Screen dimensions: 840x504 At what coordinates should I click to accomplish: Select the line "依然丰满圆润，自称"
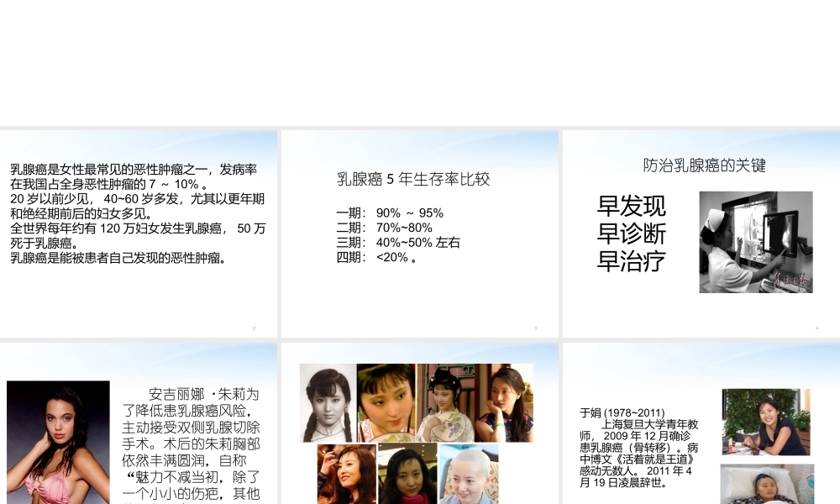[184, 461]
